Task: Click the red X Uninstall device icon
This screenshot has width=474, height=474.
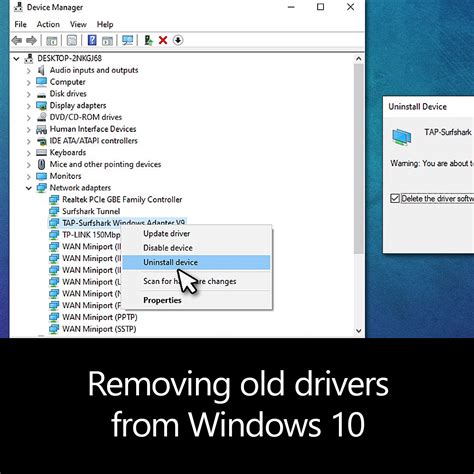Action: click(163, 41)
